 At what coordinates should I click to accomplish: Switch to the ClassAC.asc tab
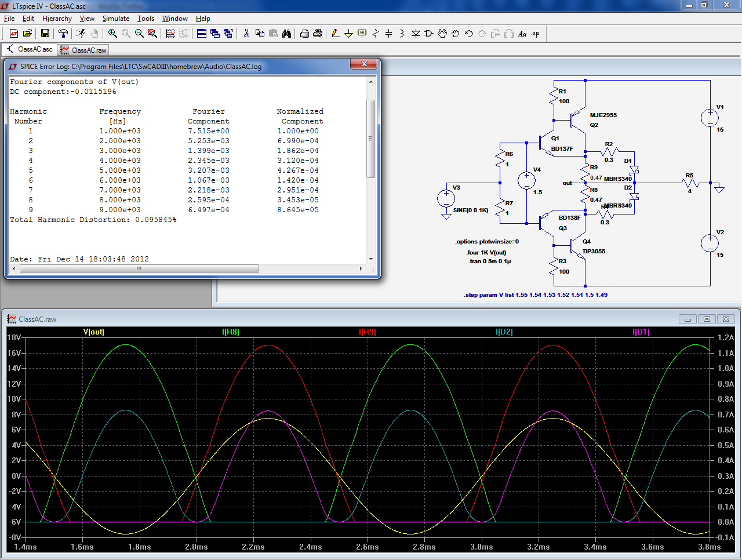pos(30,49)
